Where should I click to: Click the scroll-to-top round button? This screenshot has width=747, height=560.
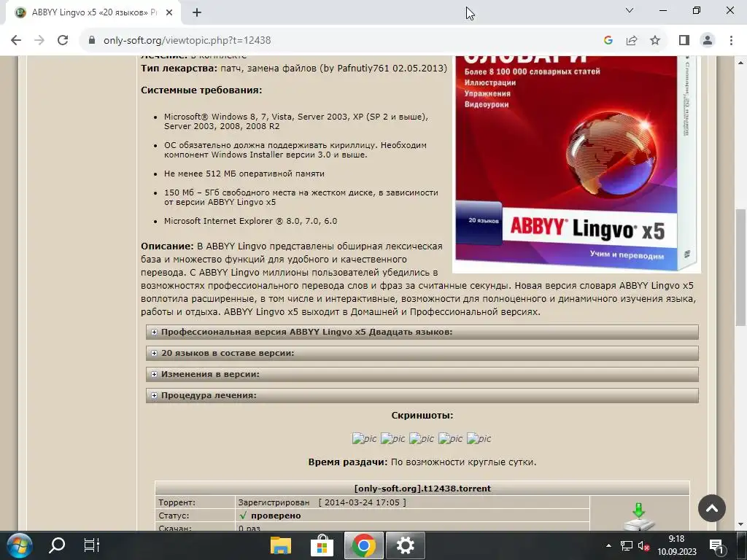[712, 508]
